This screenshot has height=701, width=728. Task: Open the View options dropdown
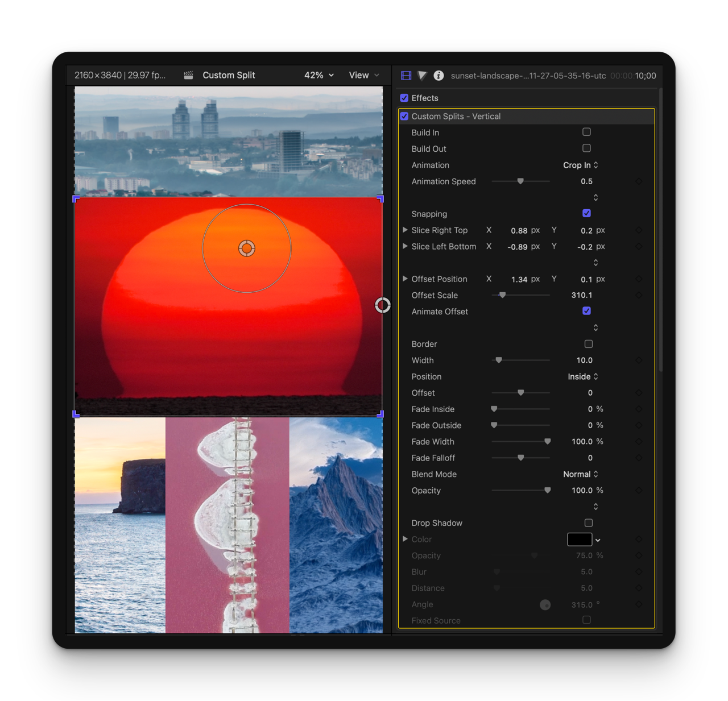pos(364,75)
